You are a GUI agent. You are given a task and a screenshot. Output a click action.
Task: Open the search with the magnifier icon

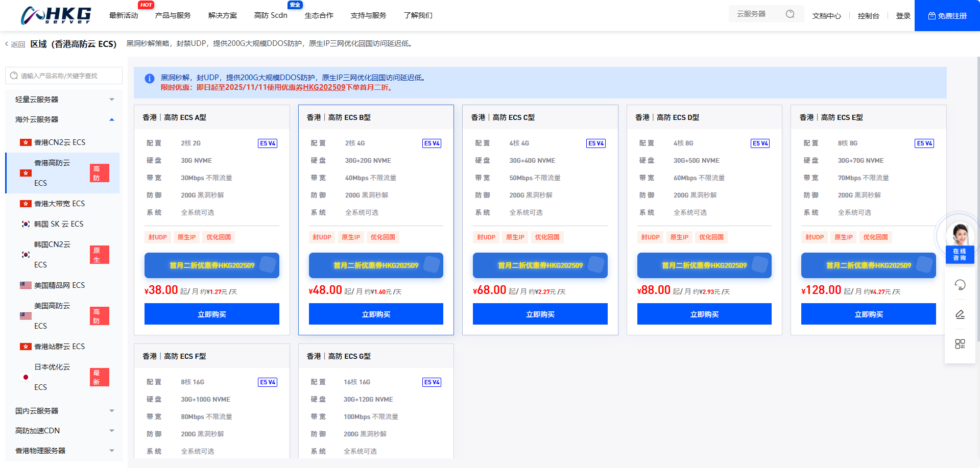pyautogui.click(x=790, y=14)
